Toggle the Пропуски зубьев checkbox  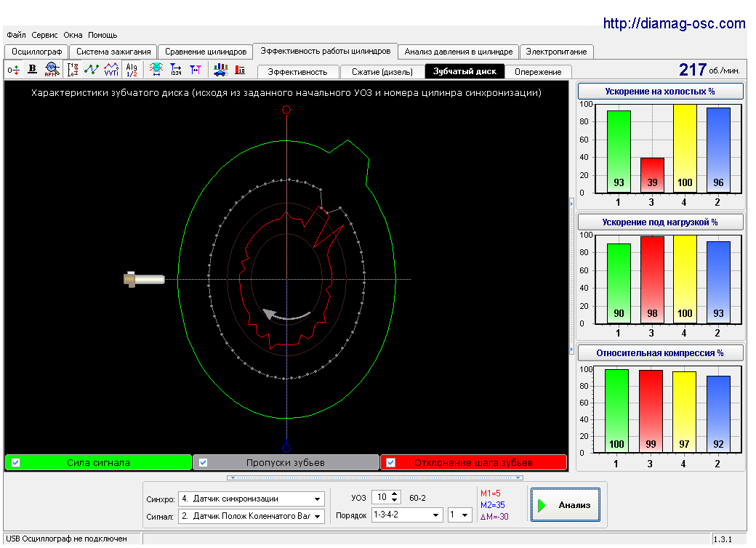click(204, 463)
